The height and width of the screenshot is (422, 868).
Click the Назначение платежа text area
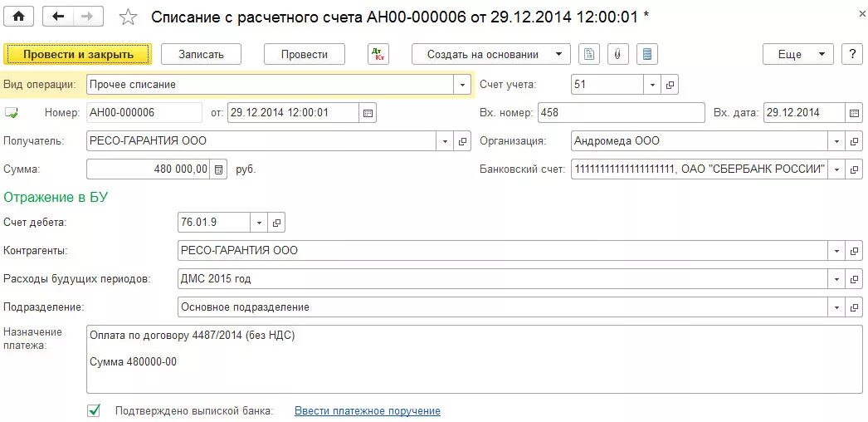pos(475,360)
